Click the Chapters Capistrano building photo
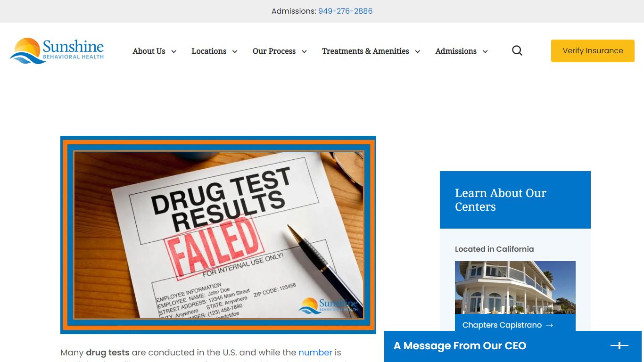The height and width of the screenshot is (362, 644). [515, 288]
